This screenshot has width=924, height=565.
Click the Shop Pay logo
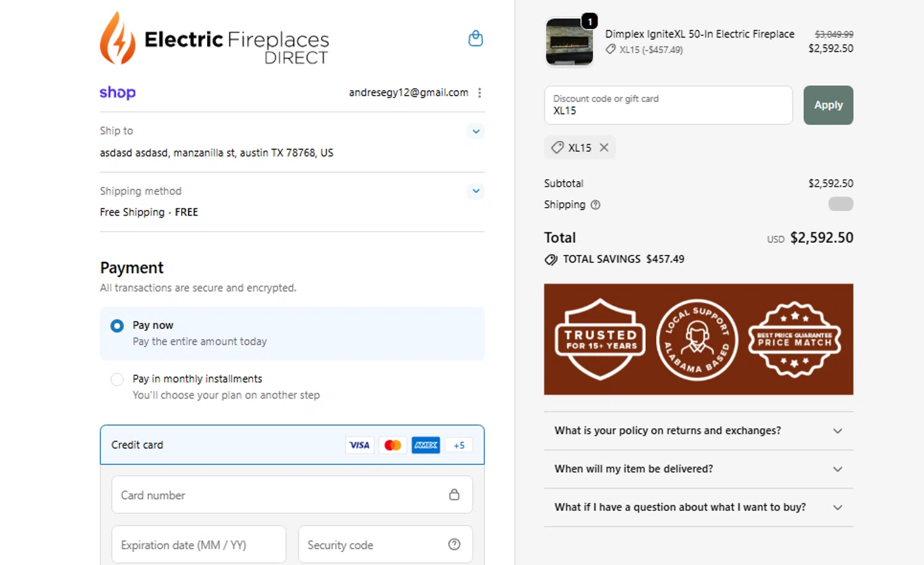pyautogui.click(x=118, y=92)
